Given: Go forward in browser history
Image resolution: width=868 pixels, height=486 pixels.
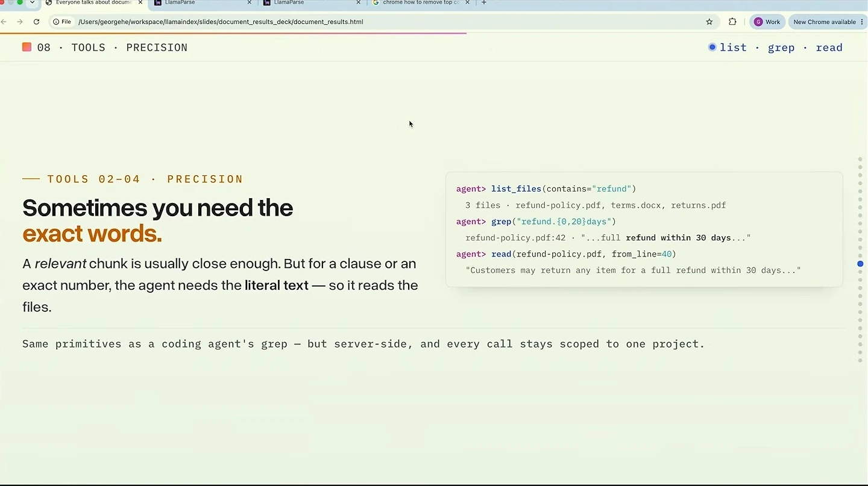Looking at the screenshot, I should 20,22.
